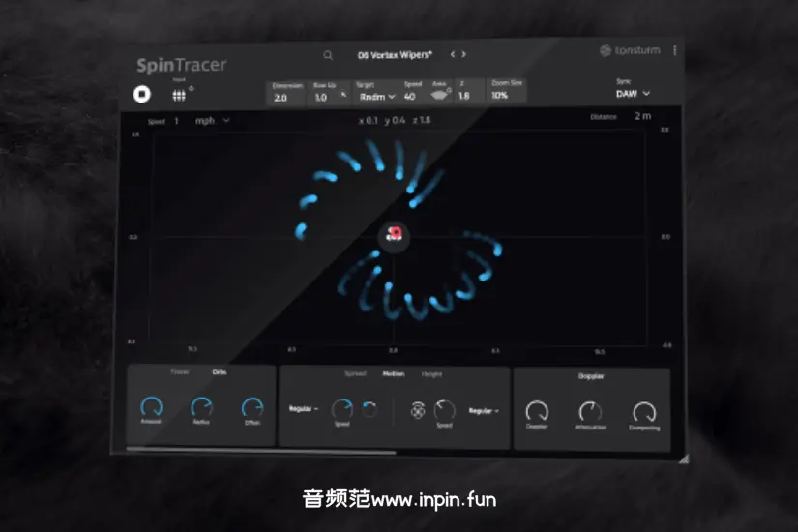Click the y 0.4 coordinate readout

395,120
